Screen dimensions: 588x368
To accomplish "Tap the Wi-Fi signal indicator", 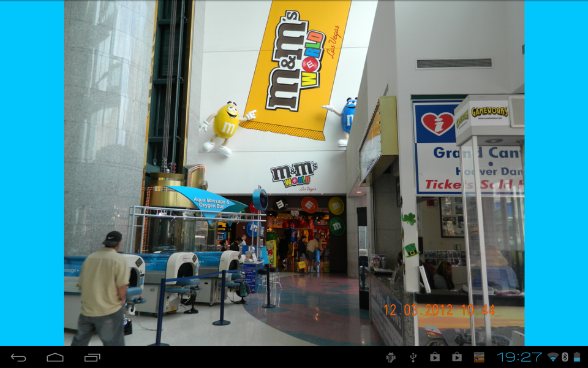I will (x=552, y=357).
